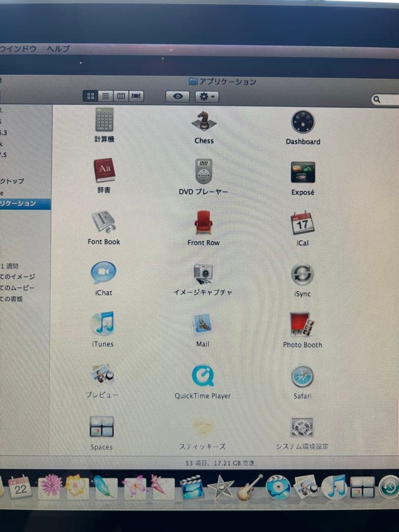Viewport: 399px width, 532px height.
Task: Select the イメージキャプチャ app icon
Action: pos(203,274)
